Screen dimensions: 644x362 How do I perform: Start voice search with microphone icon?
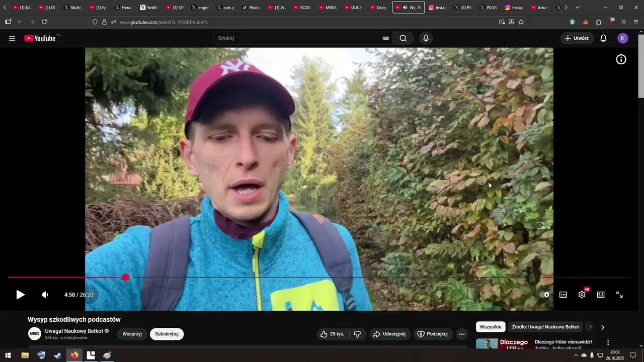tap(426, 38)
